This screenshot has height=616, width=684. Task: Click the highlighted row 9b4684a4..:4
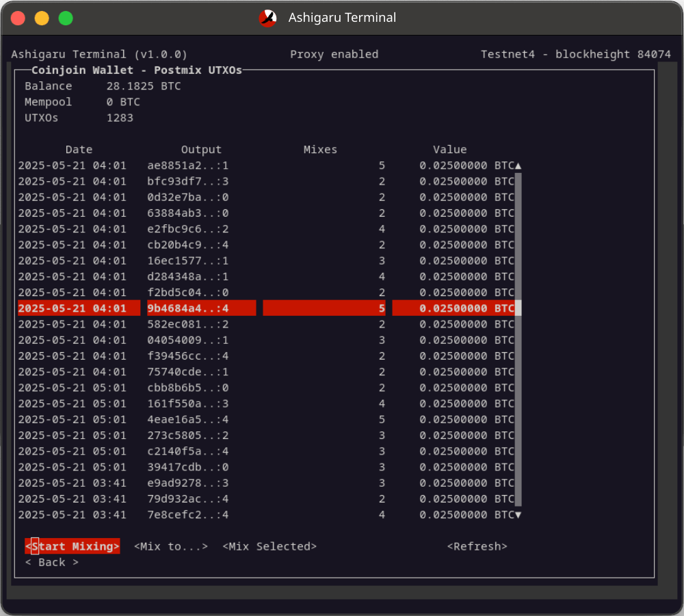(x=267, y=308)
